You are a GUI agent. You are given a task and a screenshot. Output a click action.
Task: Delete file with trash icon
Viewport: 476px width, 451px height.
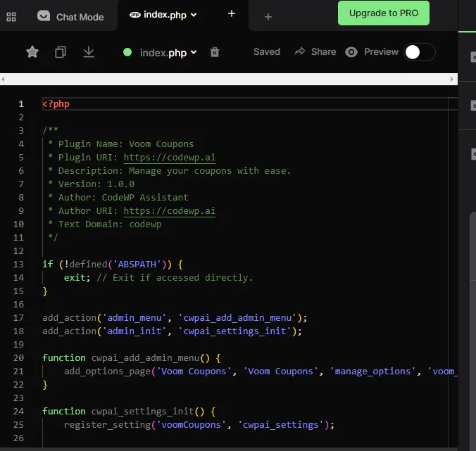click(215, 52)
